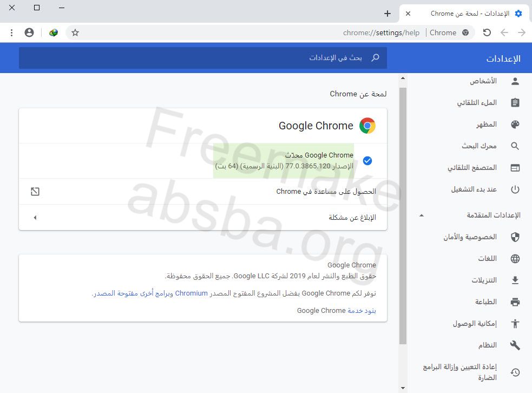Click the printer icon beside الطباعة
This screenshot has width=532, height=393.
[x=515, y=302]
